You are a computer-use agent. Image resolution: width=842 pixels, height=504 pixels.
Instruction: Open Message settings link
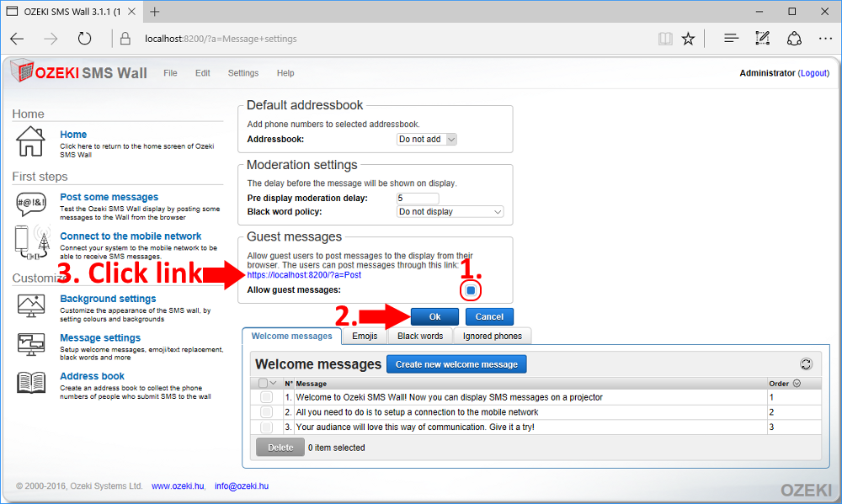point(100,337)
